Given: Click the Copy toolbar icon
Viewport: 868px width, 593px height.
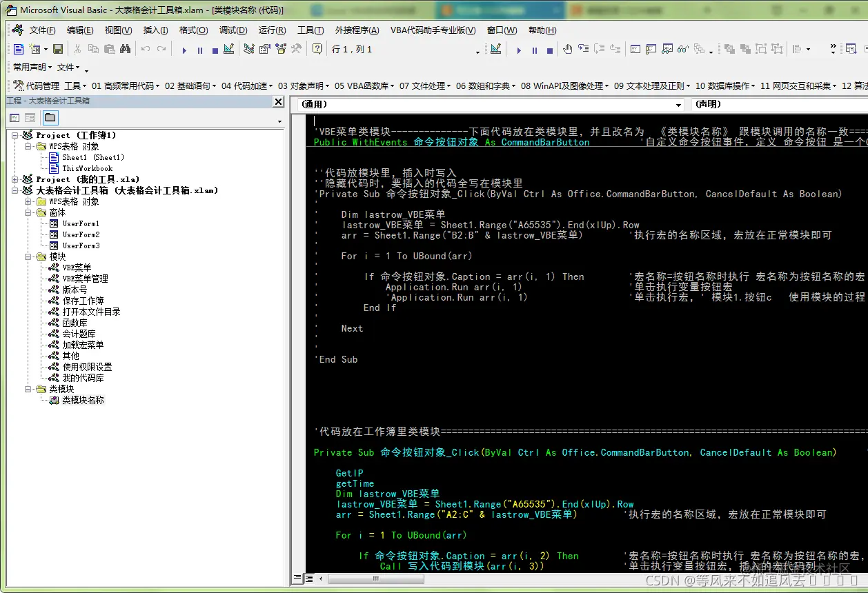Looking at the screenshot, I should pos(93,49).
